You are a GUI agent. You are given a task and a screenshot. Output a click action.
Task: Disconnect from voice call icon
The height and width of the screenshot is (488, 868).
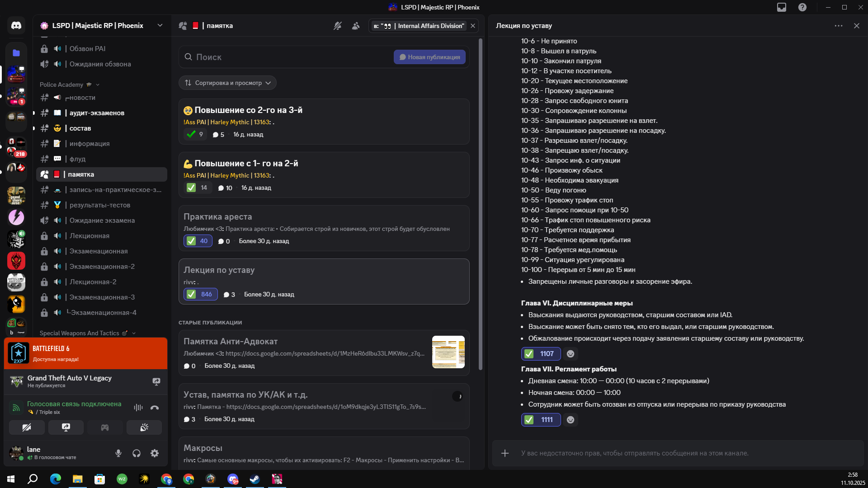[155, 408]
